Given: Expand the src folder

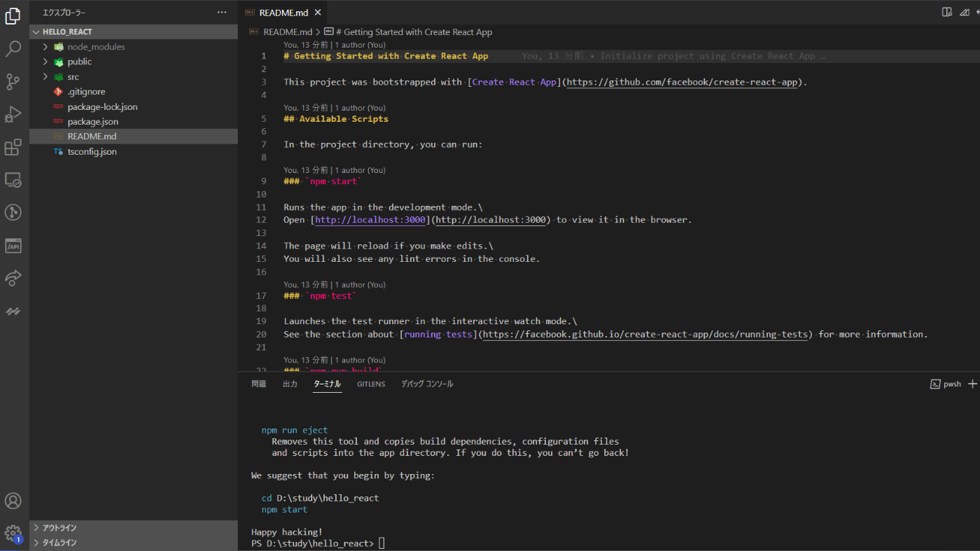Looking at the screenshot, I should pyautogui.click(x=45, y=77).
